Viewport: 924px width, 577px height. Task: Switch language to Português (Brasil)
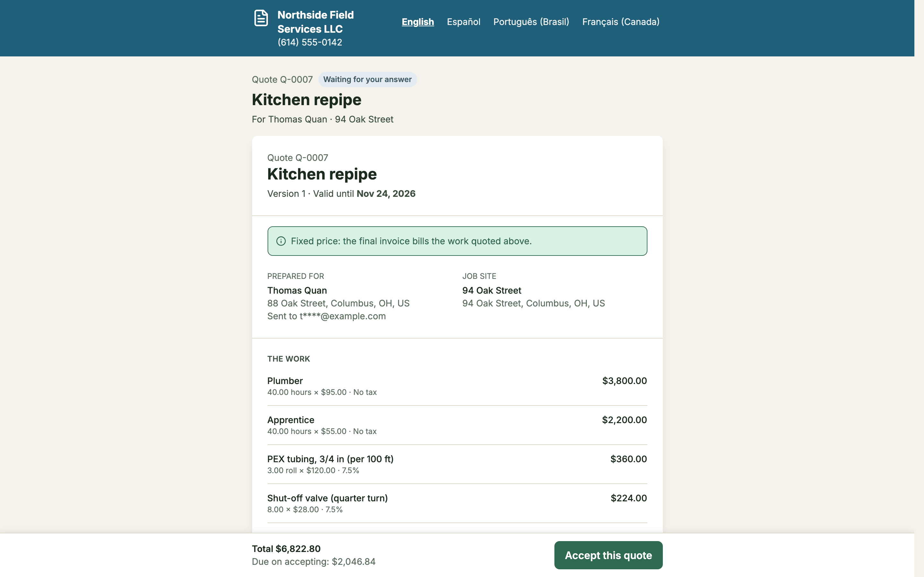click(531, 22)
